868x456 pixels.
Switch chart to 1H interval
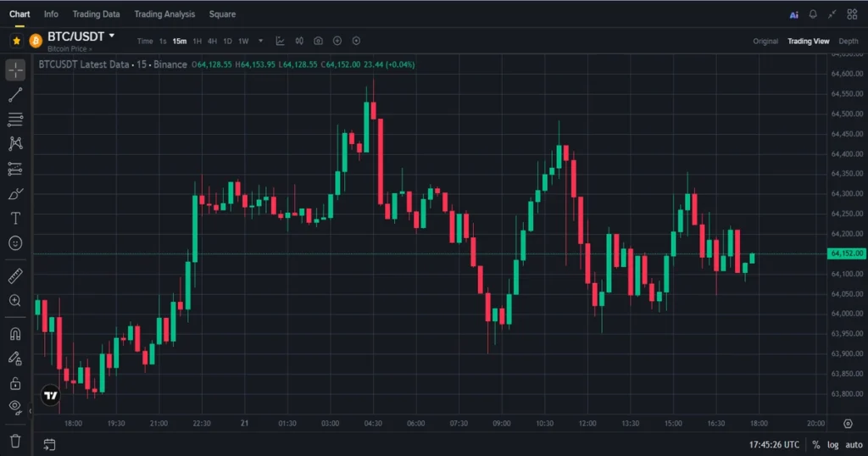pyautogui.click(x=197, y=41)
